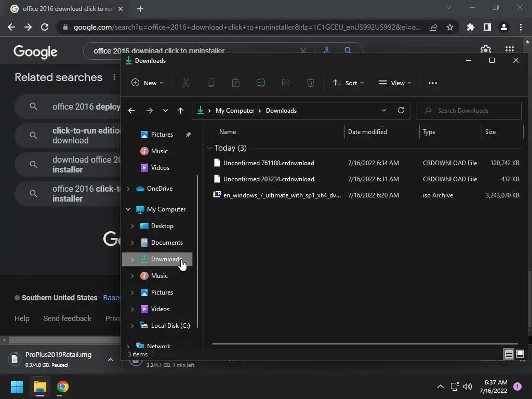Click Send feedback link in Google footer
Image resolution: width=532 pixels, height=399 pixels.
pos(68,318)
